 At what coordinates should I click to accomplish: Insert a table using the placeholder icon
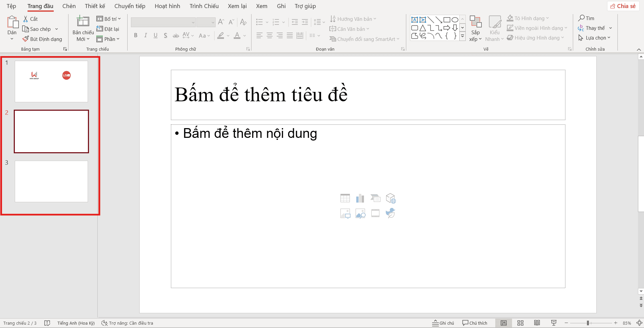click(x=345, y=198)
